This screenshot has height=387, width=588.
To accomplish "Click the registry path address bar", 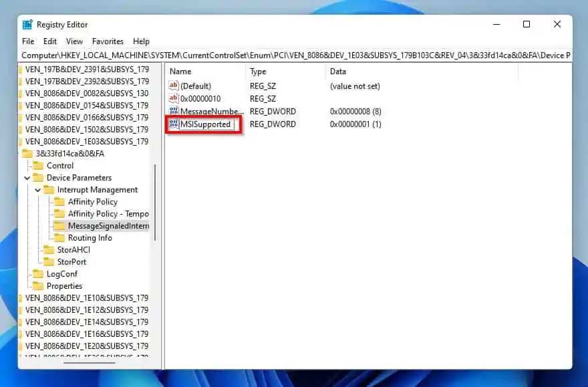I will [x=295, y=55].
